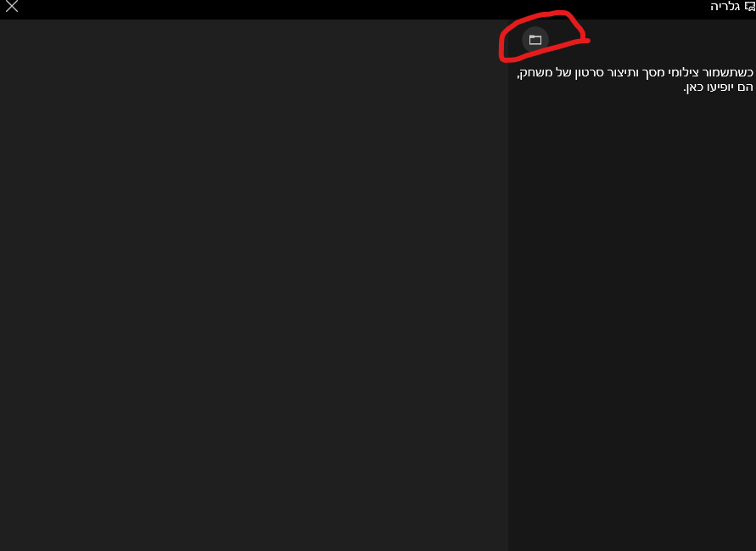This screenshot has width=756, height=551.
Task: Click the הם יופיעו כאן text line
Action: pos(718,87)
